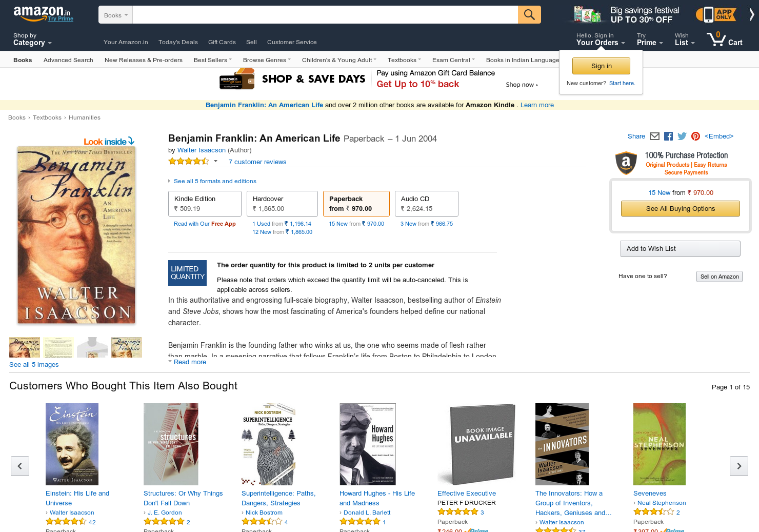This screenshot has height=532, width=759.
Task: Go to next carousel page arrow
Action: pos(739,466)
